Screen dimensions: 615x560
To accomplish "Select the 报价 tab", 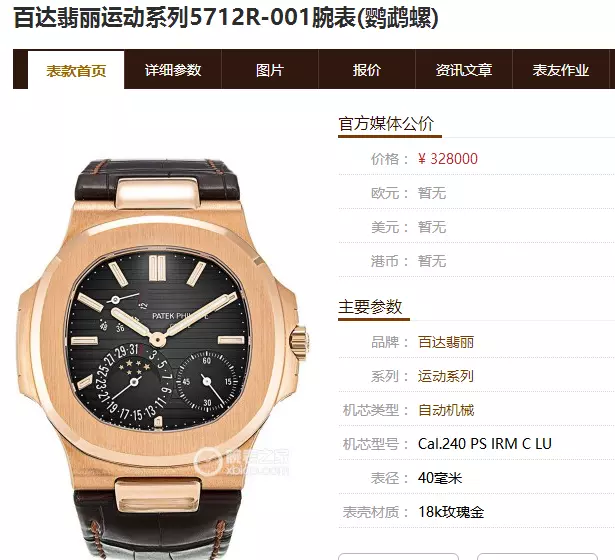I will point(367,70).
